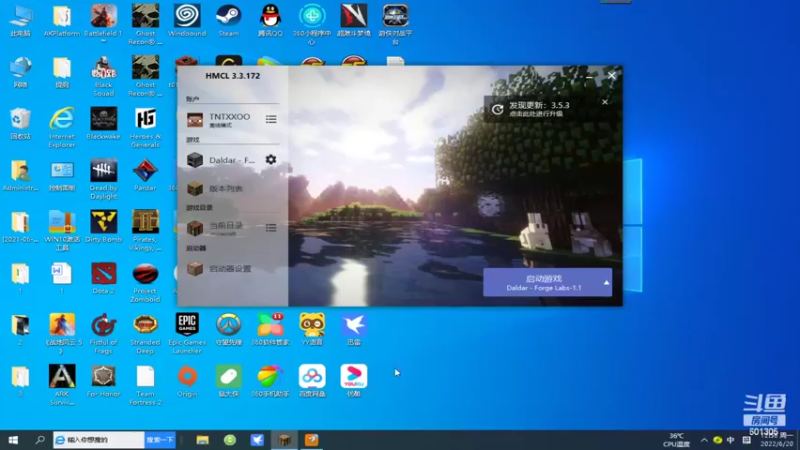Focus the taskbar browser search input field

coord(99,440)
